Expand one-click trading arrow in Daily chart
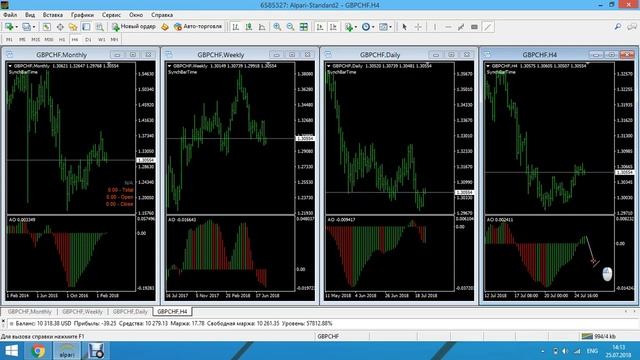Screen dimensions: 640x360 click(329, 66)
